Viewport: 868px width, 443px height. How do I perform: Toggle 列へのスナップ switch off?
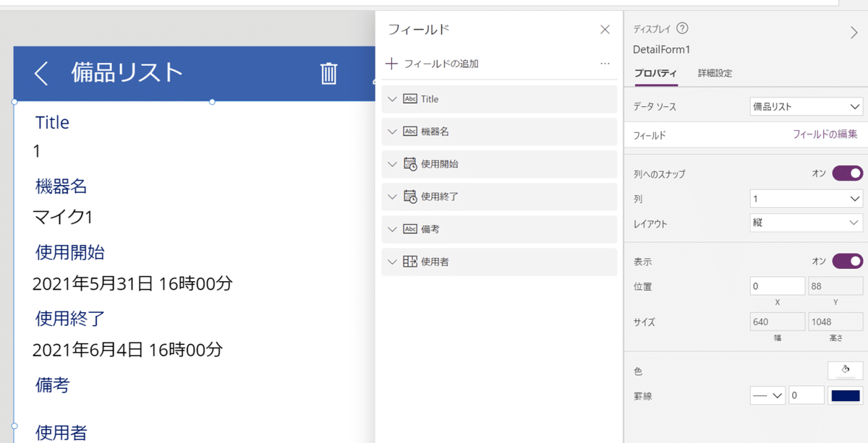847,173
